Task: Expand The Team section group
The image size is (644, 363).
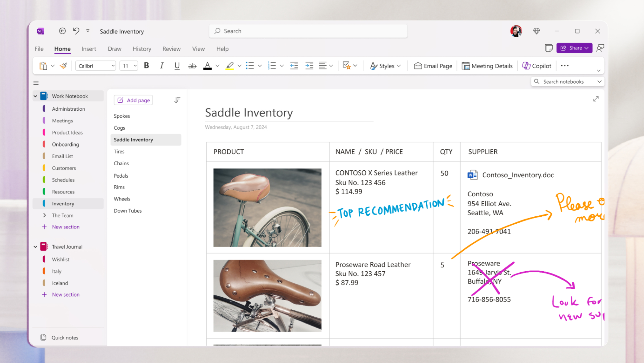Action: tap(44, 215)
